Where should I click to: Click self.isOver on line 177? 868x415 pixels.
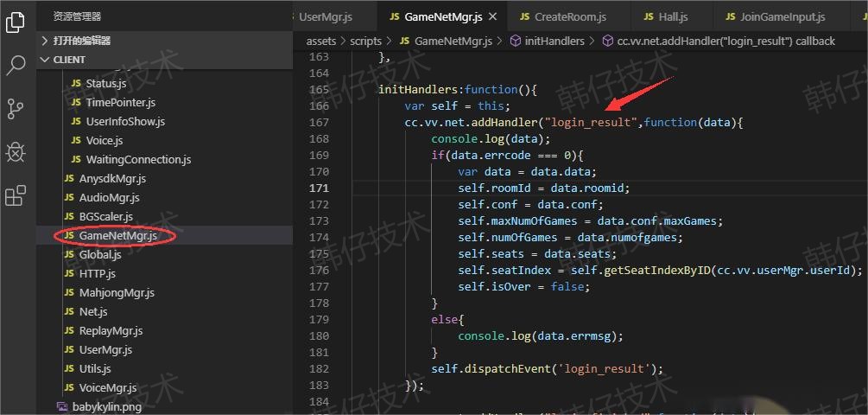(494, 286)
